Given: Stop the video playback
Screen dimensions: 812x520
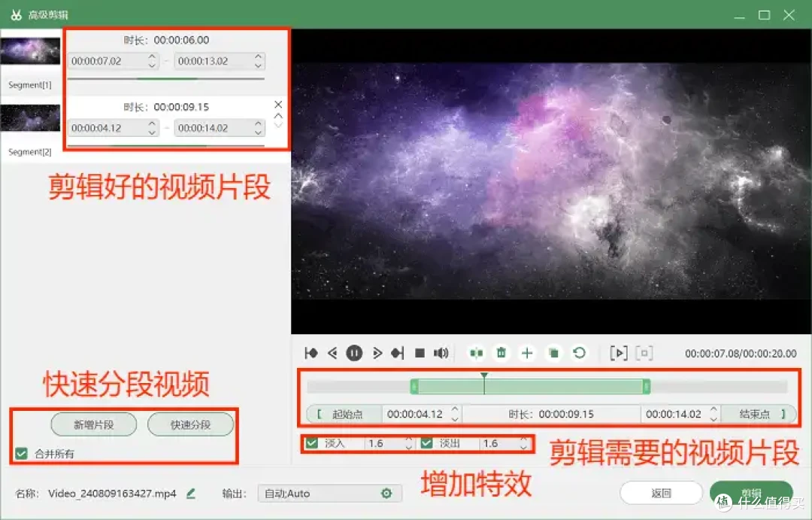Looking at the screenshot, I should click(420, 354).
